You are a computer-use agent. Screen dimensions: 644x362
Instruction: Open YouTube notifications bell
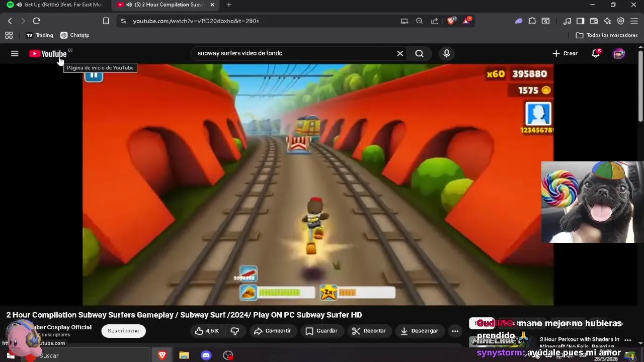(x=596, y=53)
